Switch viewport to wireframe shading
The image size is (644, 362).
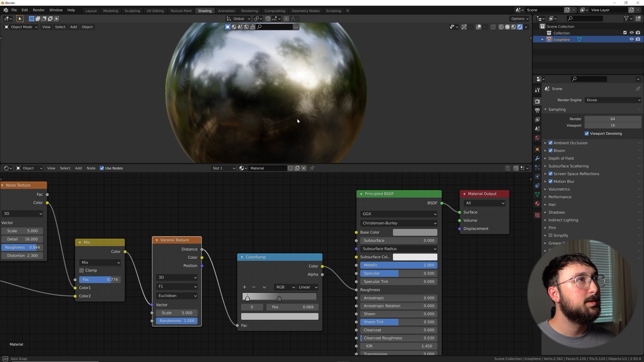[501, 27]
